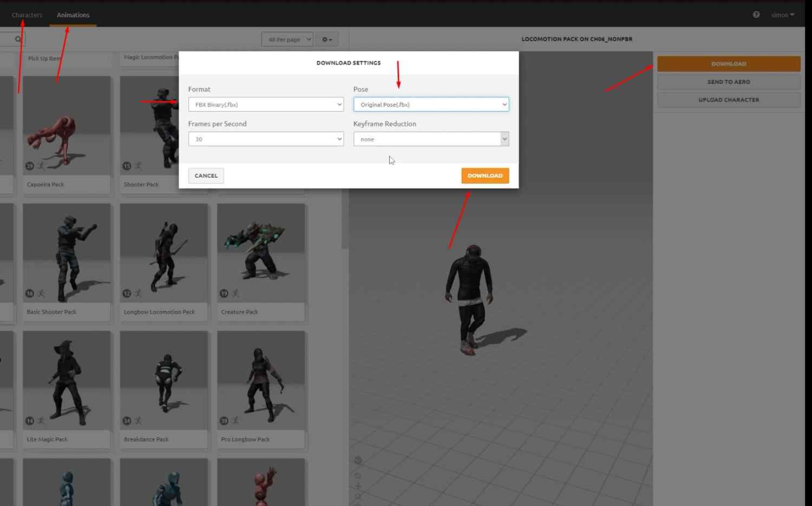
Task: Open the simon account menu
Action: click(x=783, y=15)
